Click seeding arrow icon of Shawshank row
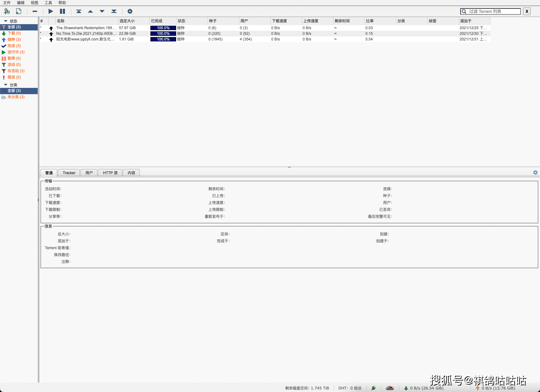This screenshot has width=540, height=392. pyautogui.click(x=51, y=28)
